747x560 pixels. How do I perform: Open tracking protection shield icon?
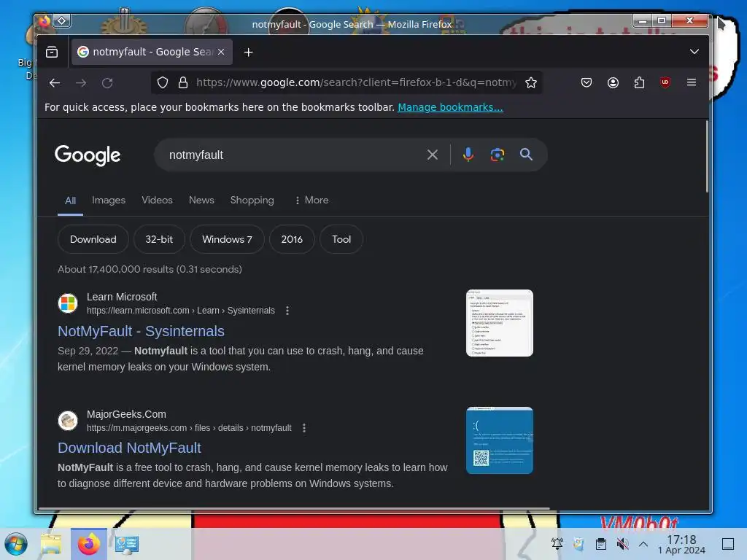click(163, 83)
